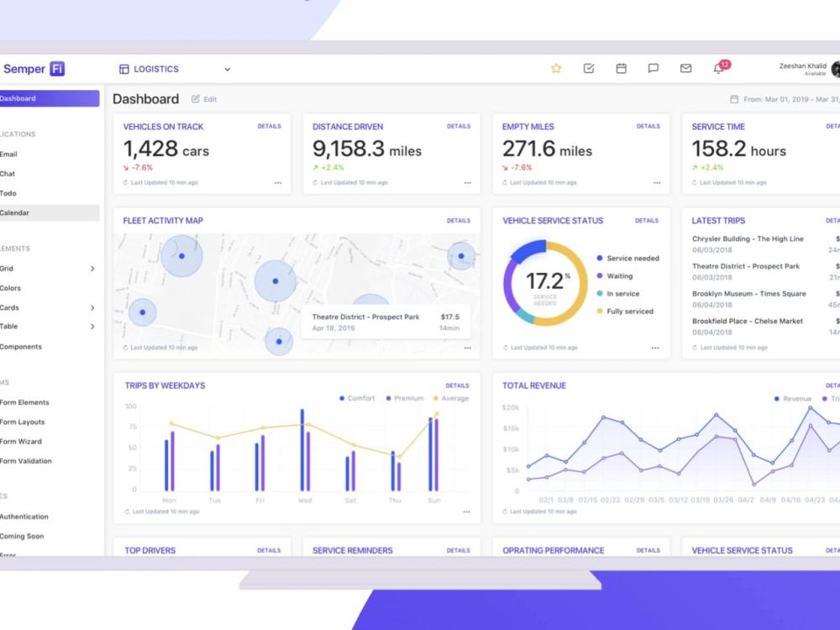This screenshot has height=630, width=840.
Task: Open Brooklyn Museum - Times Square trip
Action: click(x=749, y=293)
